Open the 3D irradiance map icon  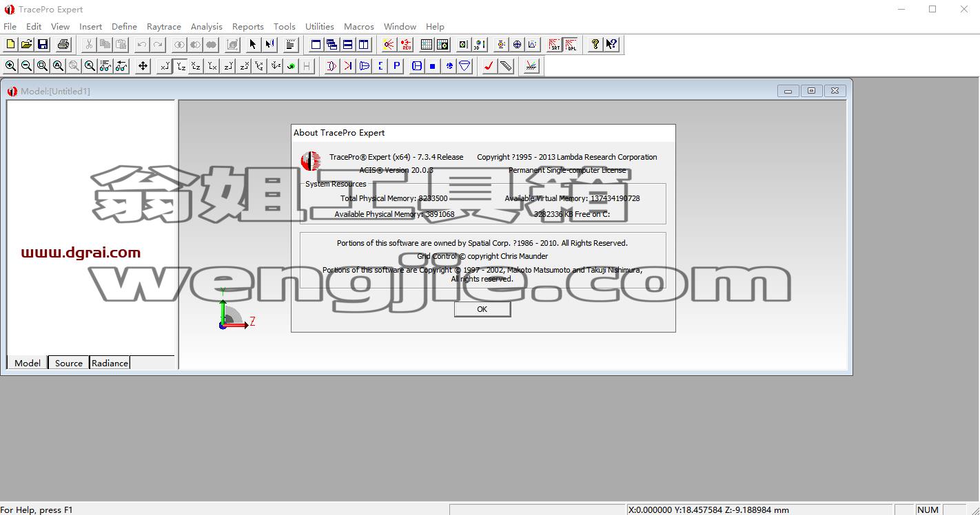480,44
